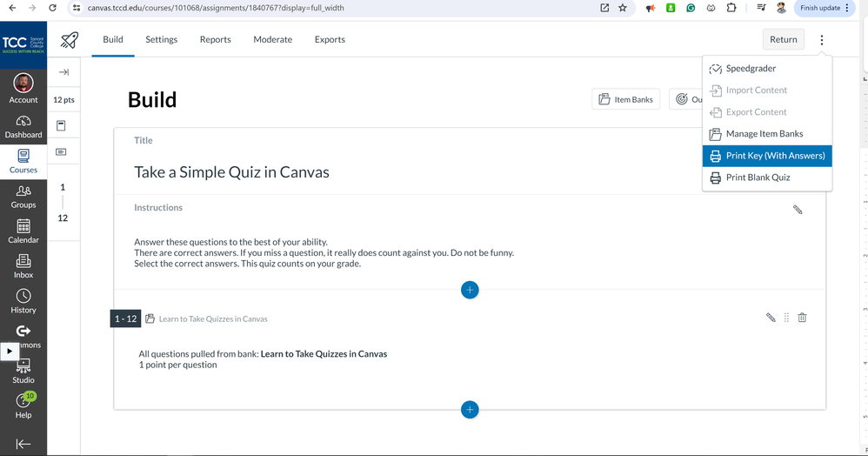This screenshot has height=456, width=868.
Task: Go back in the browser
Action: click(12, 8)
